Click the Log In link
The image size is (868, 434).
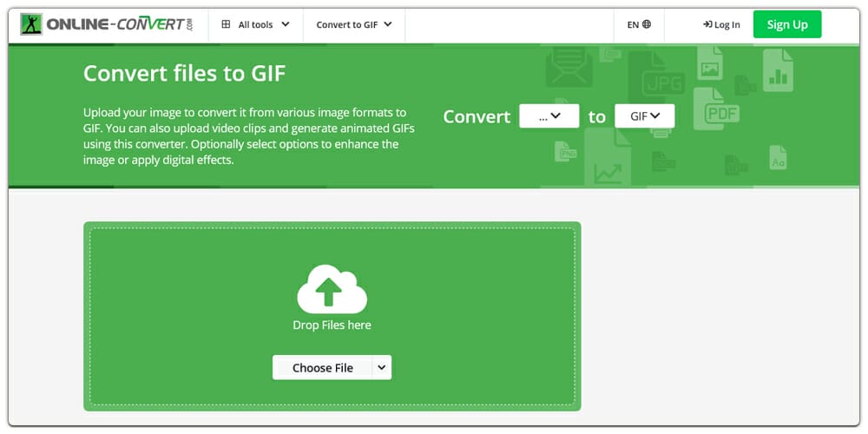tap(721, 24)
